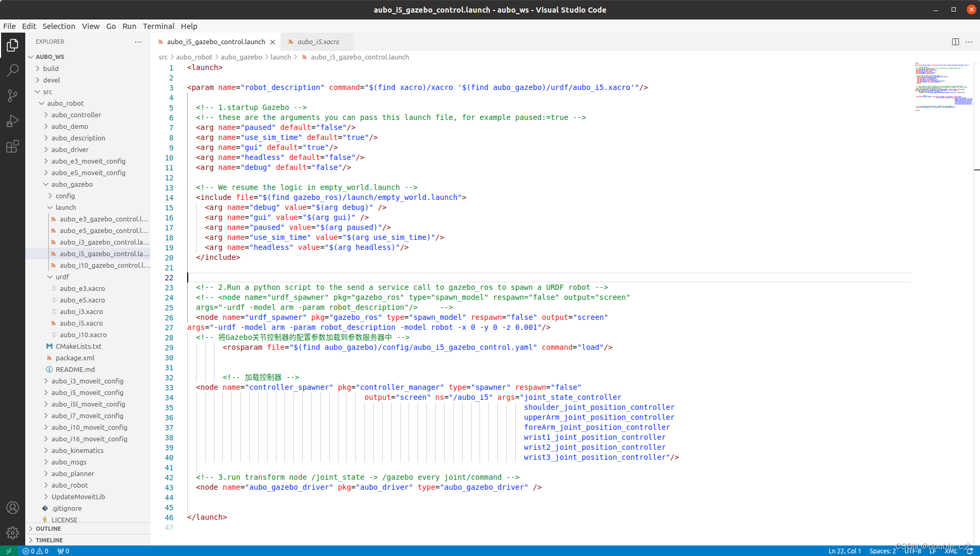
Task: Click the README.md info icon
Action: coord(49,369)
